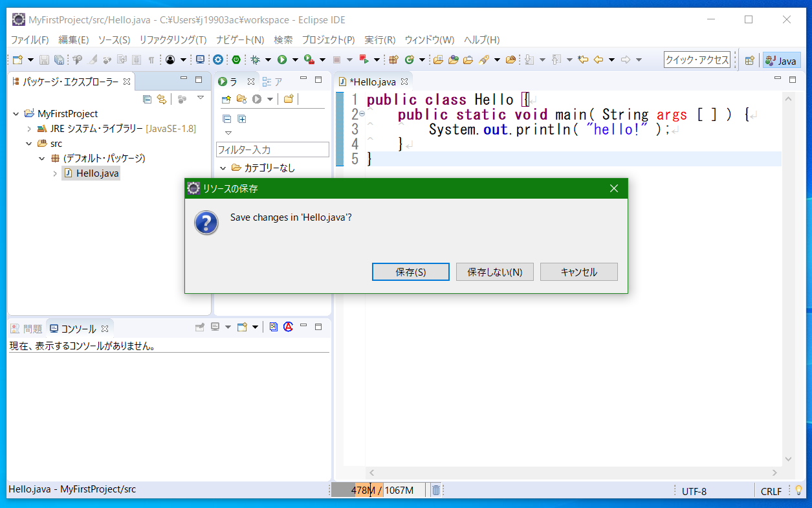Image resolution: width=812 pixels, height=508 pixels.
Task: Click the フィルター入力 text field
Action: click(272, 149)
